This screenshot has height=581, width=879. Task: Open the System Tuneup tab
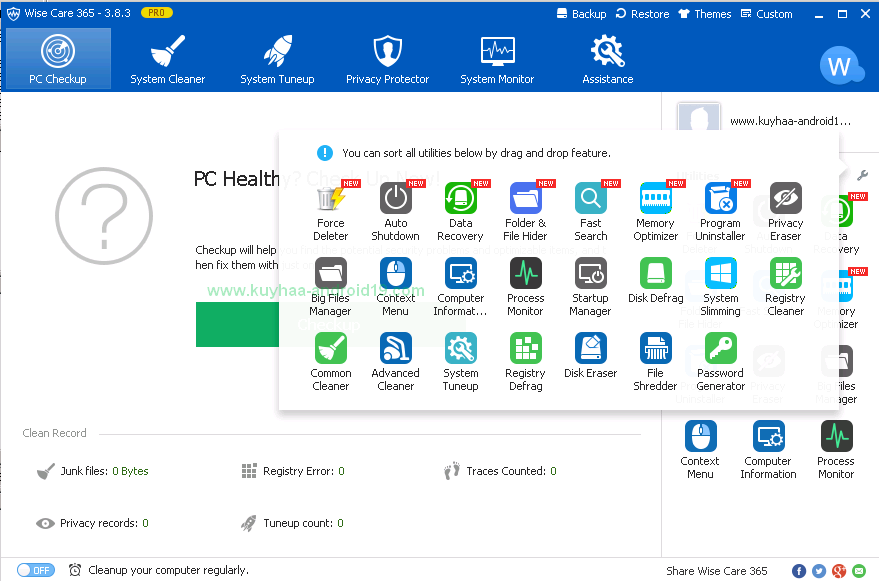pos(277,59)
